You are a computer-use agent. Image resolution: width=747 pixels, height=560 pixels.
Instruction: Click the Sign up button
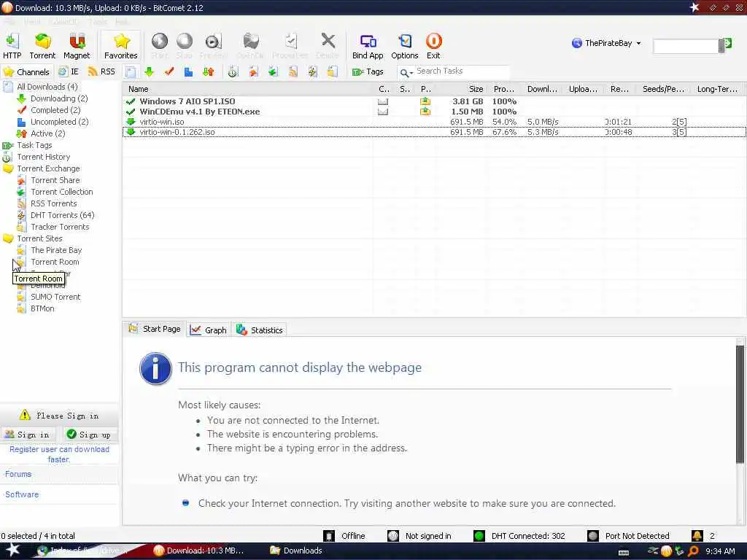(x=90, y=435)
